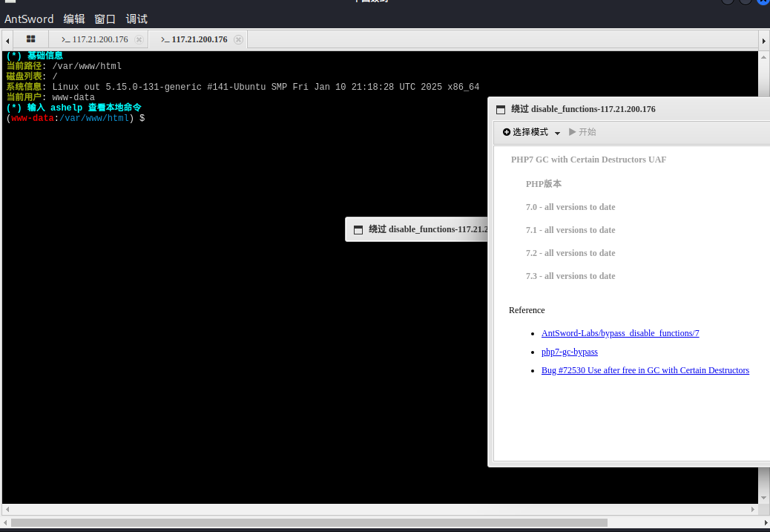This screenshot has height=532, width=770.
Task: Click the terminal prompt input line
Action: (x=76, y=118)
